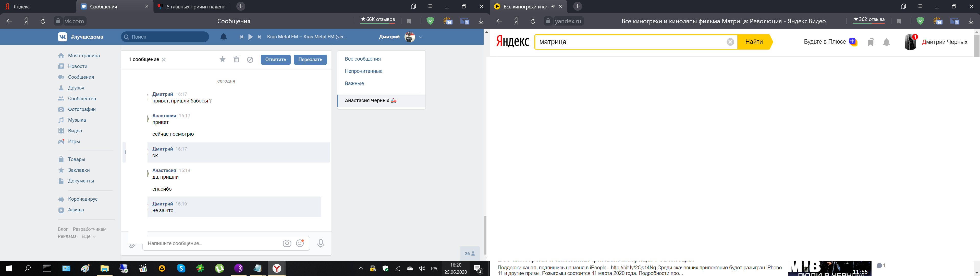Clear the Yandex search query

click(x=730, y=42)
